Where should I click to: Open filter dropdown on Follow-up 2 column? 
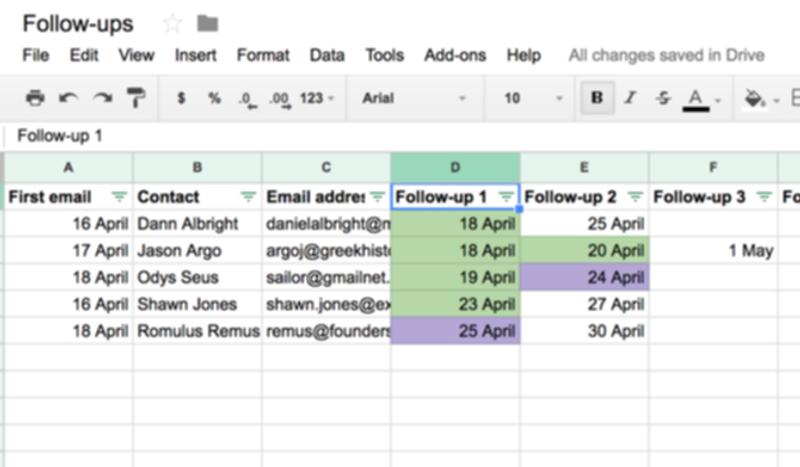635,197
